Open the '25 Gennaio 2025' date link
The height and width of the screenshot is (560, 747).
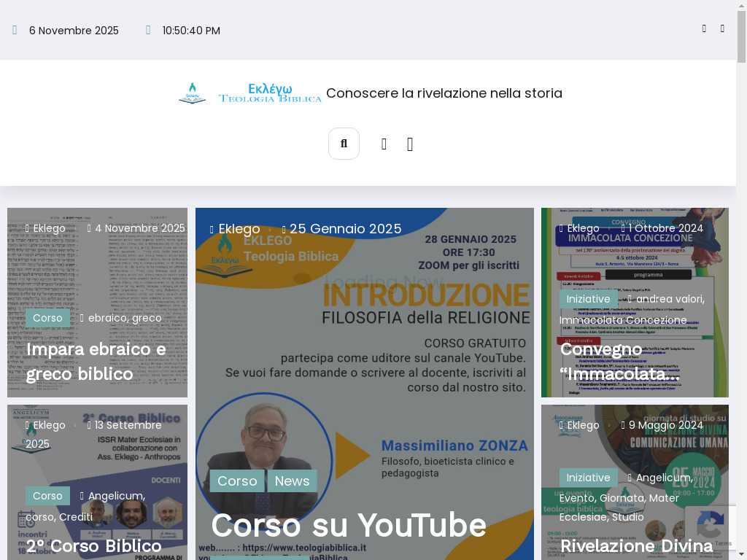(x=345, y=229)
